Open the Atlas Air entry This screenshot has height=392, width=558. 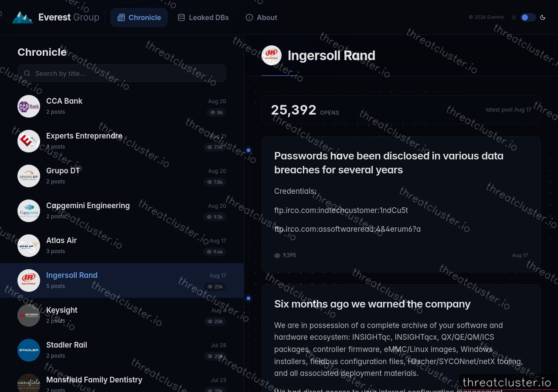click(x=122, y=246)
